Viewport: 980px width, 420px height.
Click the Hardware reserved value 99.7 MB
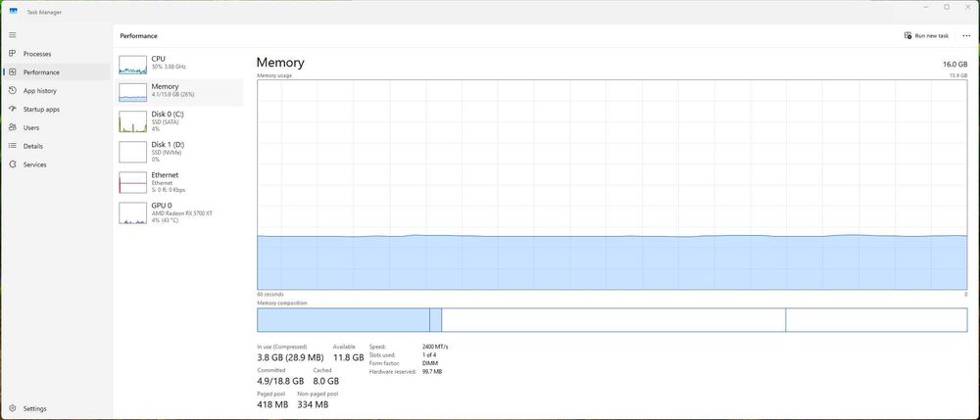click(x=432, y=371)
